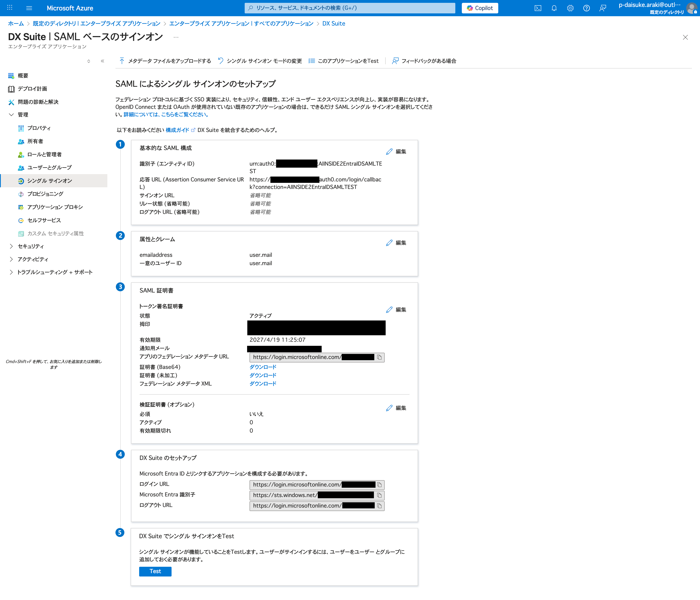Screen dimensions: 700x600
Task: Open the portal settings gear
Action: pyautogui.click(x=570, y=8)
